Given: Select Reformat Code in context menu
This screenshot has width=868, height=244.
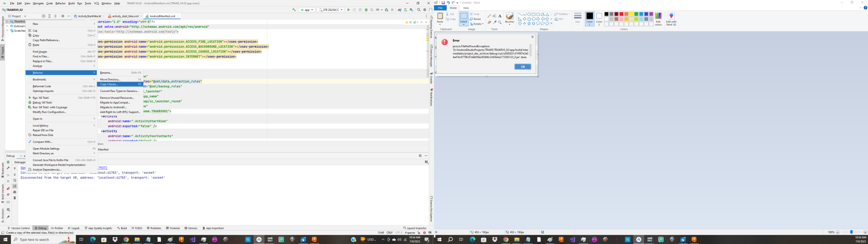Looking at the screenshot, I should point(62,86).
